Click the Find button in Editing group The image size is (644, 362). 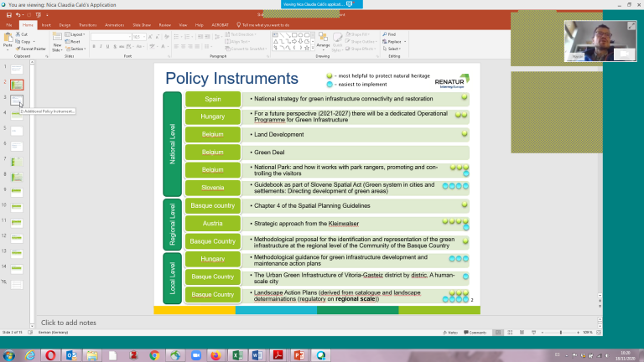[391, 34]
